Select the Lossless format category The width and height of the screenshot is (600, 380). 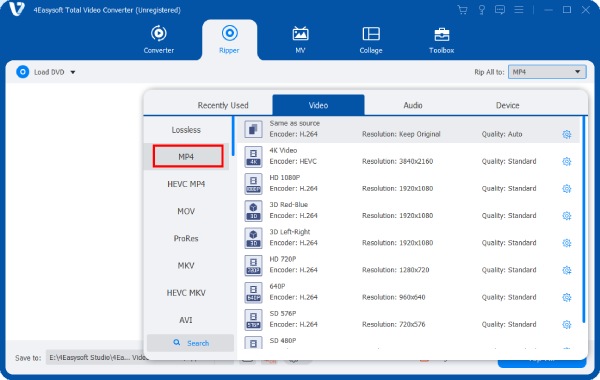[x=186, y=130]
